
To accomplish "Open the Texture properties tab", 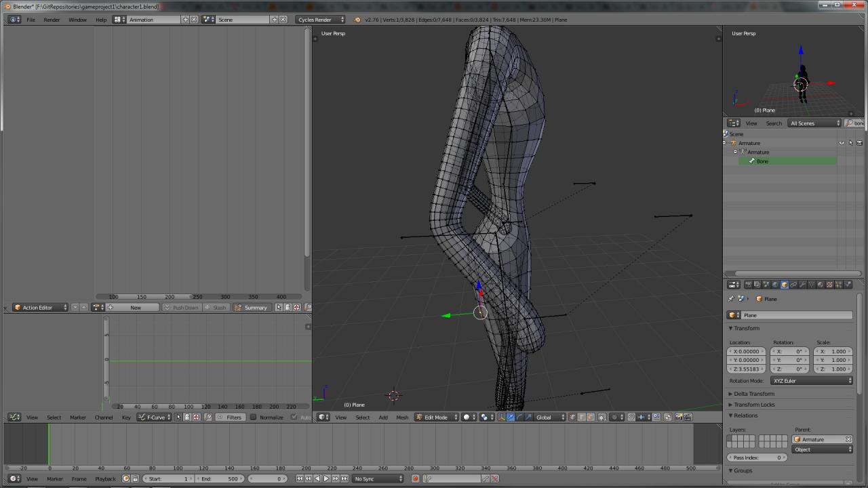I will [x=829, y=285].
